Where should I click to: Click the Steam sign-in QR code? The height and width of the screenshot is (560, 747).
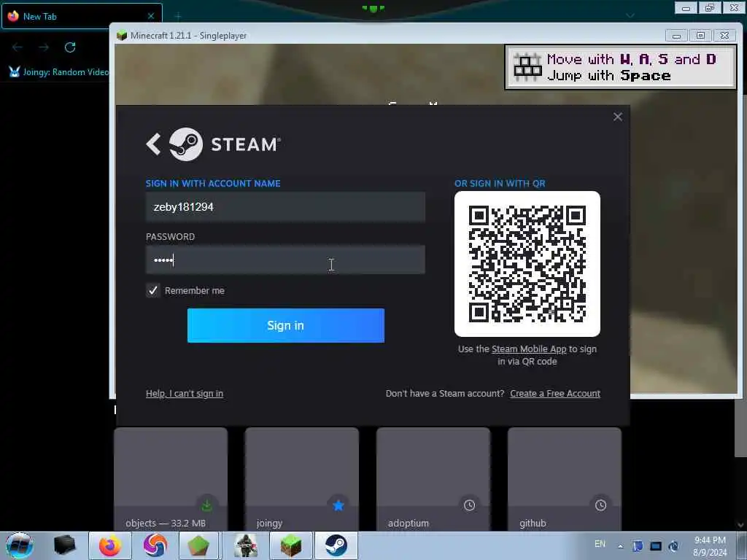pos(527,264)
